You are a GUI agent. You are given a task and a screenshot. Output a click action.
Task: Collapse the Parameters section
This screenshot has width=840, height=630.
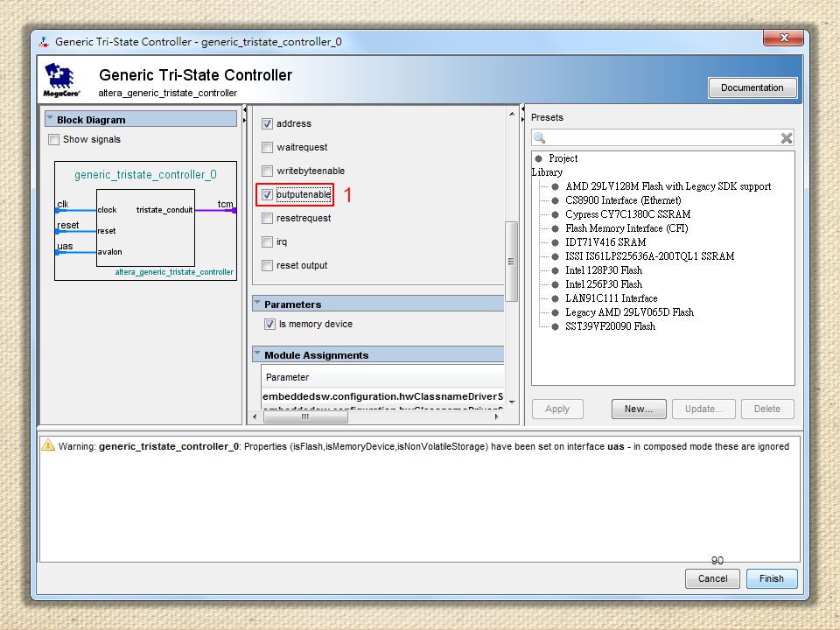pyautogui.click(x=257, y=304)
